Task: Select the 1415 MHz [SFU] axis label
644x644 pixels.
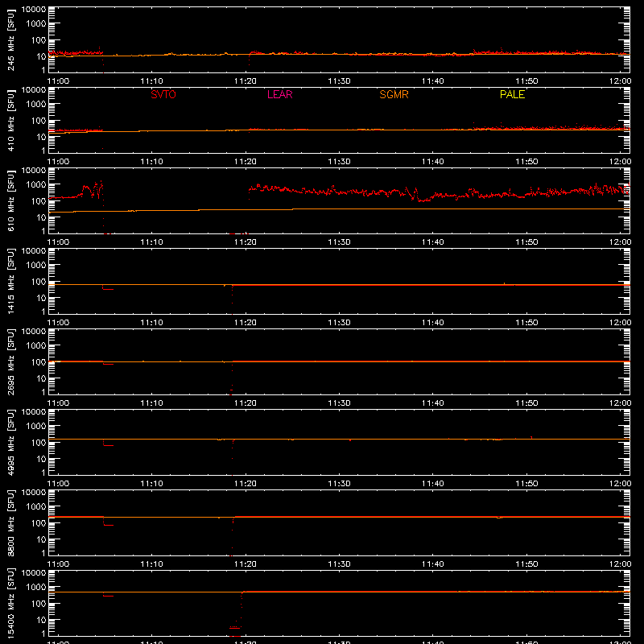Action: point(11,282)
